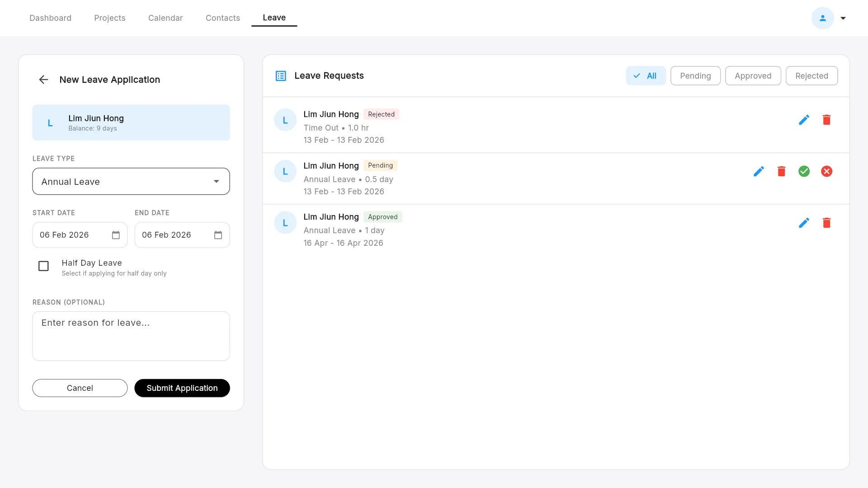Open the Start Date calendar picker icon
Screen dimensions: 868x488
[116, 235]
